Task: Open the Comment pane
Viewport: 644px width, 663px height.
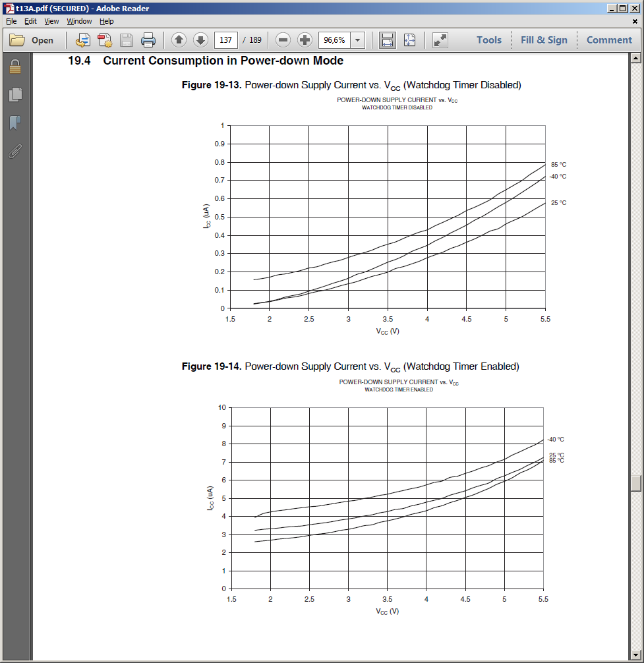Action: (609, 40)
